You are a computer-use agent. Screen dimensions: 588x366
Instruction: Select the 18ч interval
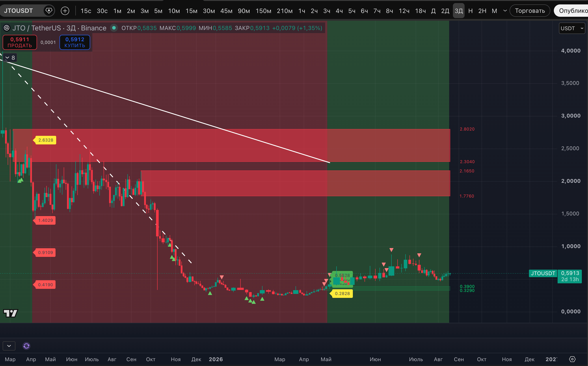point(420,11)
